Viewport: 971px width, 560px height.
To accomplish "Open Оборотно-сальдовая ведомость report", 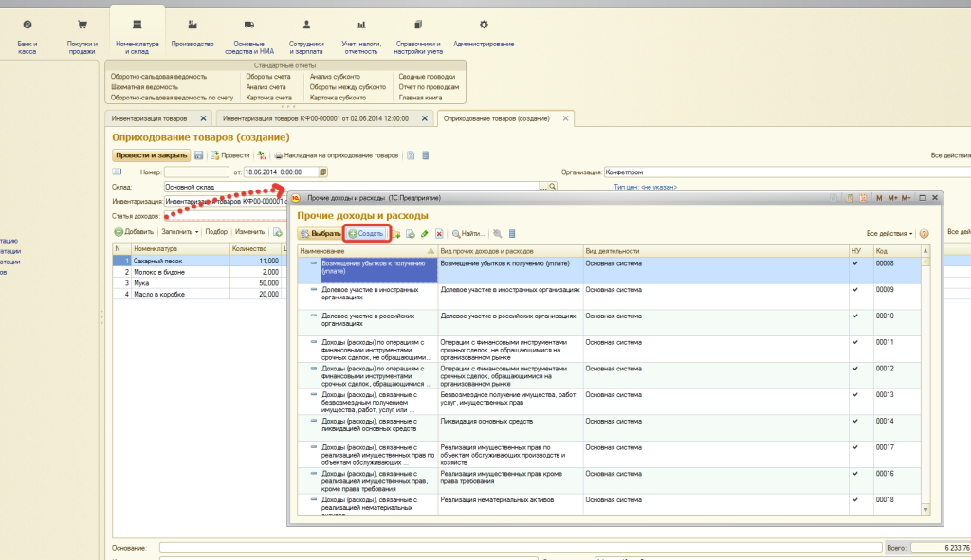I will coord(158,77).
